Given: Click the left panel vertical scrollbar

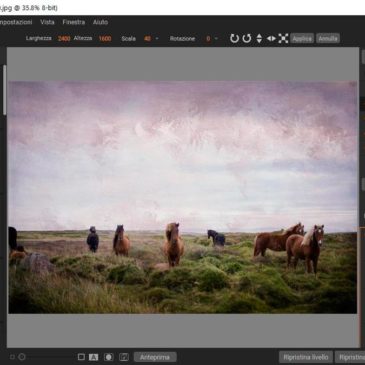Looking at the screenshot, I should (x=4, y=90).
